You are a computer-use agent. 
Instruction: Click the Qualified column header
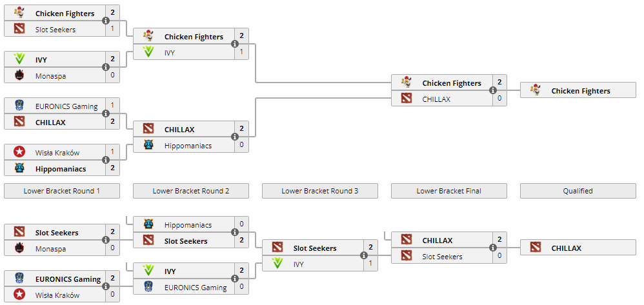(x=578, y=191)
